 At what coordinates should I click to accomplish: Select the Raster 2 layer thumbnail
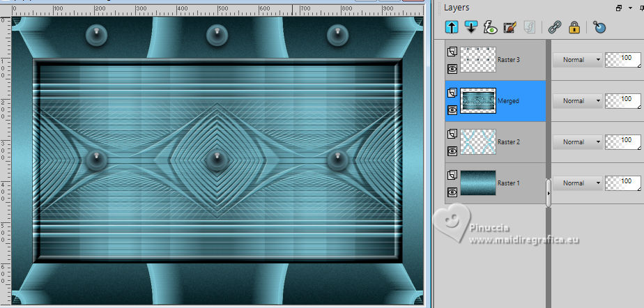[x=478, y=141]
